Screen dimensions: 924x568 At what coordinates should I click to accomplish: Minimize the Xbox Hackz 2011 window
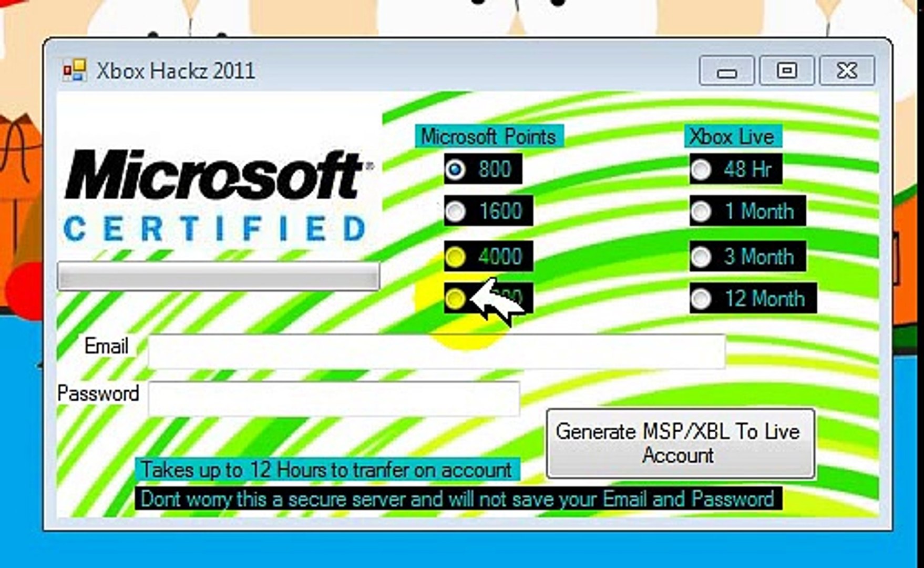coord(726,70)
